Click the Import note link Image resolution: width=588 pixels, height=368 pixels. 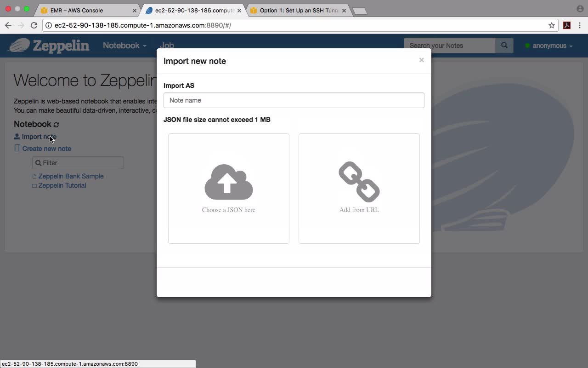point(39,137)
